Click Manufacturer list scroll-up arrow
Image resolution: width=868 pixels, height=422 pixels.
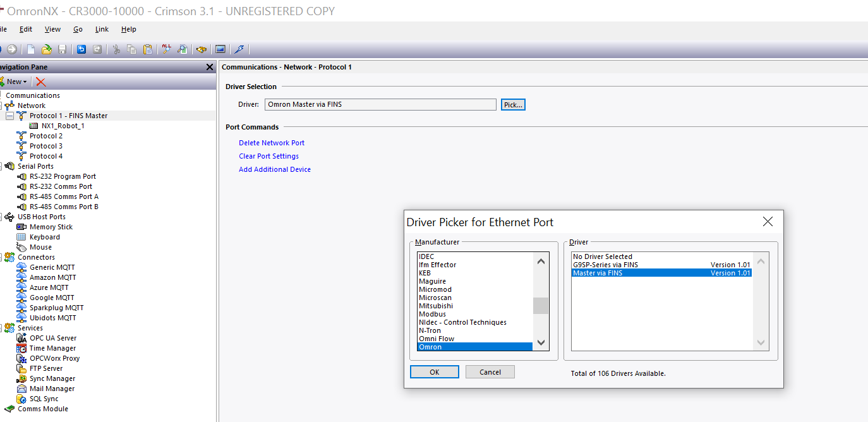(541, 262)
